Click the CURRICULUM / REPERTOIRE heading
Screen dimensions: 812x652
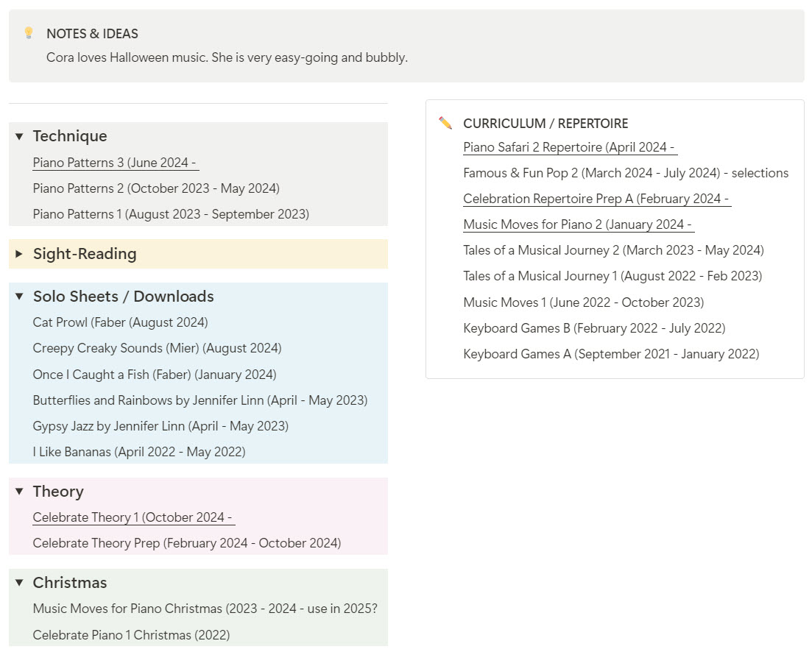pyautogui.click(x=546, y=124)
